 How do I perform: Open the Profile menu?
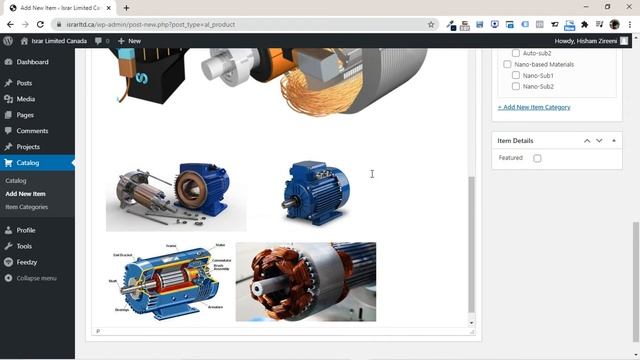pos(26,230)
